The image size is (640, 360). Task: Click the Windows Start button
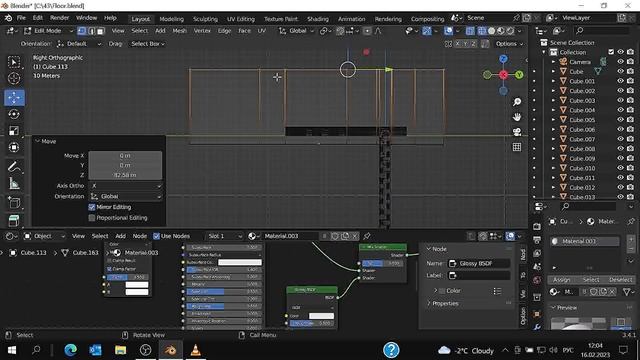click(x=12, y=350)
